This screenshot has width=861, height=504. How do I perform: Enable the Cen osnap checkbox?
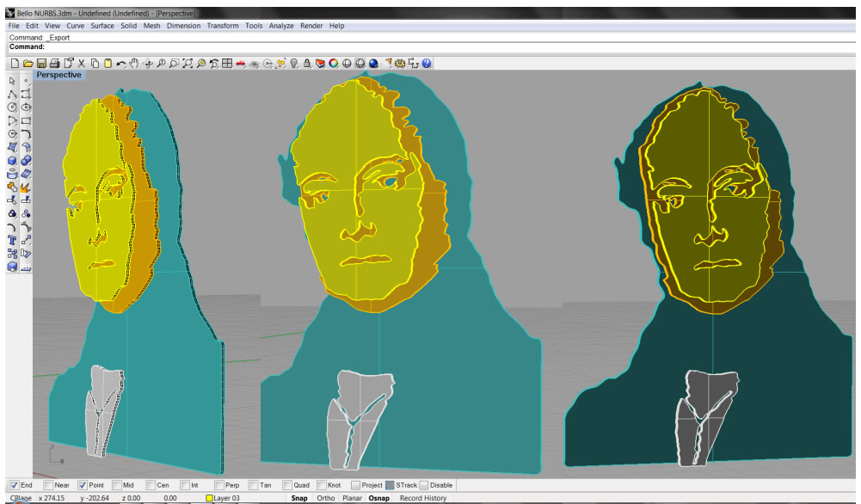(151, 485)
